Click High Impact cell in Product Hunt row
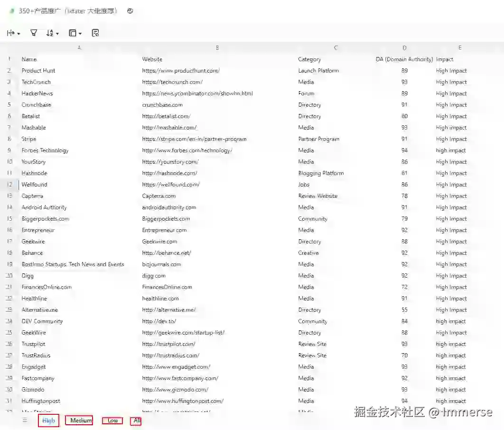Viewport: 504px width, 430px height. point(451,70)
